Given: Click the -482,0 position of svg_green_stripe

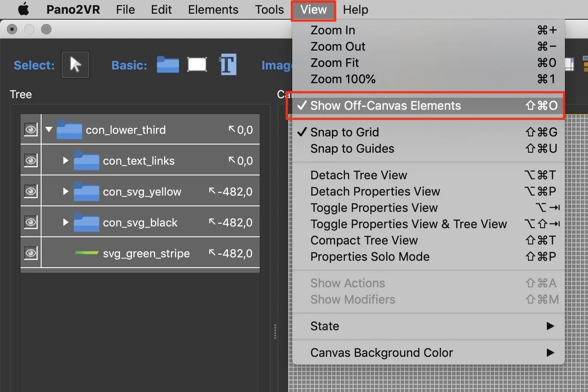Looking at the screenshot, I should (231, 253).
